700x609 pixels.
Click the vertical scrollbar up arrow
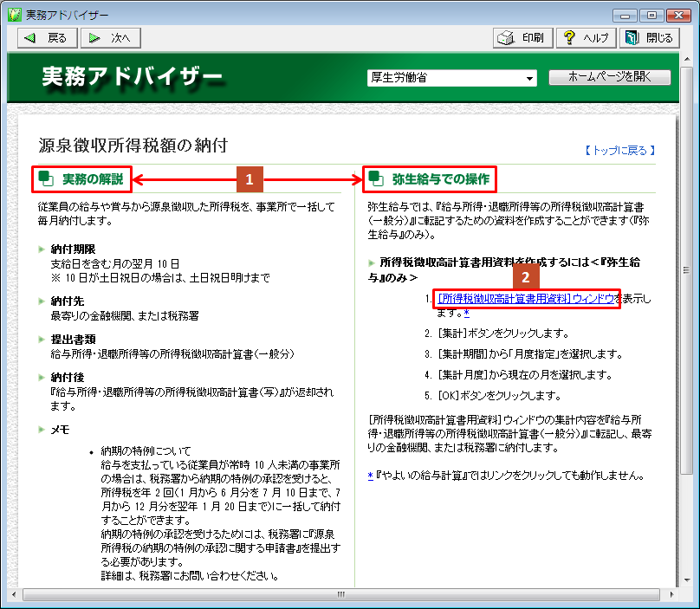point(687,59)
